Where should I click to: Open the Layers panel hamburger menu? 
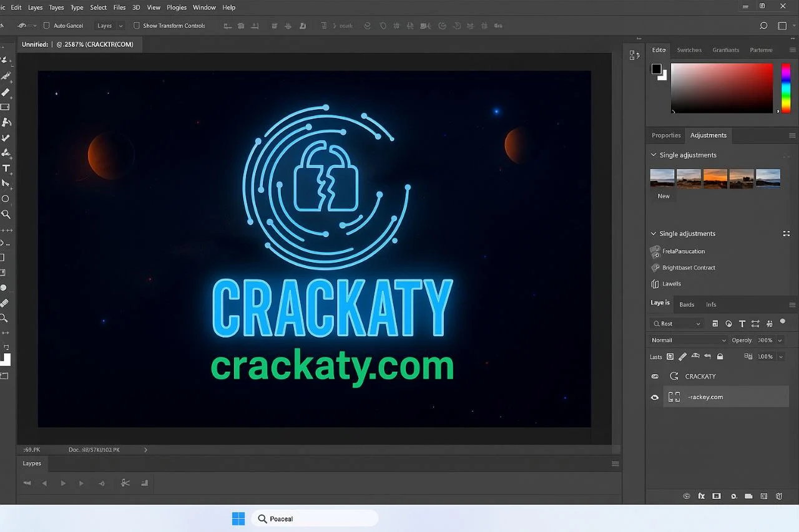click(792, 304)
